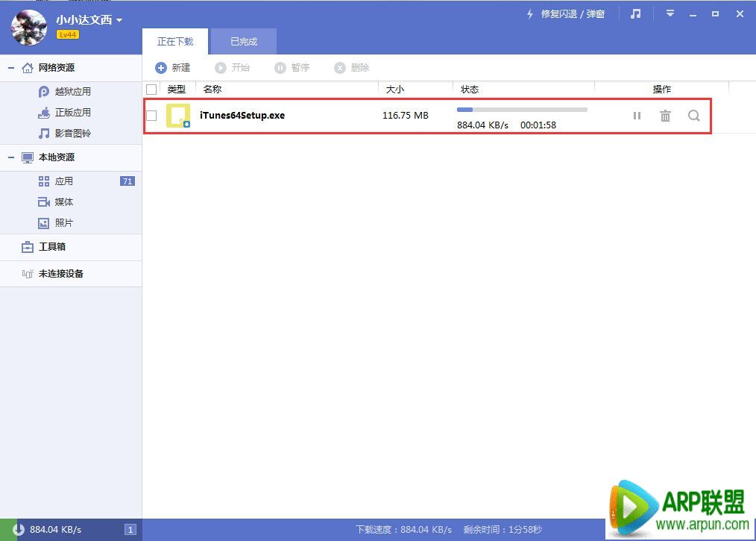Screen dimensions: 756x541
Task: Collapse the 本地资源 section
Action: tap(10, 157)
